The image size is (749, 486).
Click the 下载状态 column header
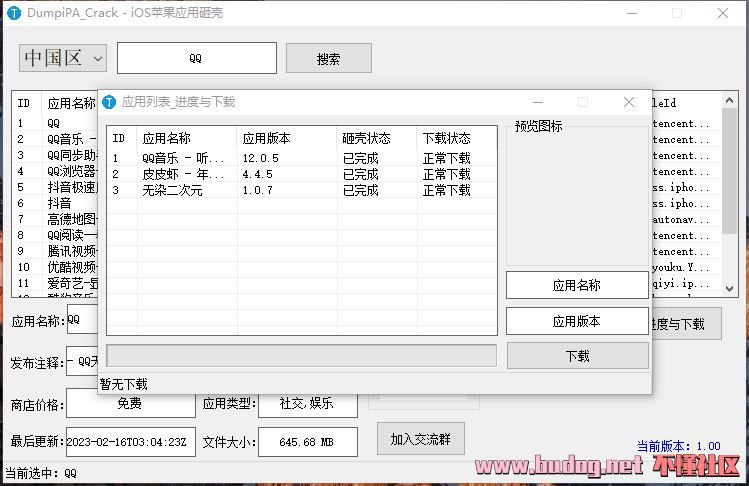tap(455, 138)
